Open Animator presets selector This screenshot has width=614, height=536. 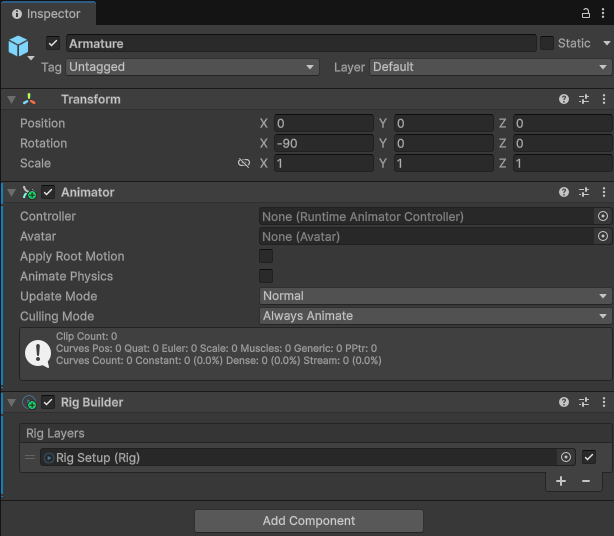[584, 192]
